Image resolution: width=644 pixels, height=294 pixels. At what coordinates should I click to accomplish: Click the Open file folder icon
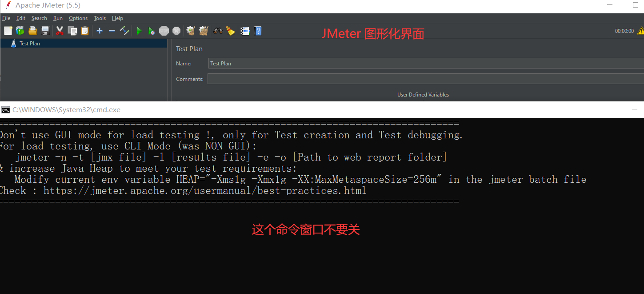point(32,31)
